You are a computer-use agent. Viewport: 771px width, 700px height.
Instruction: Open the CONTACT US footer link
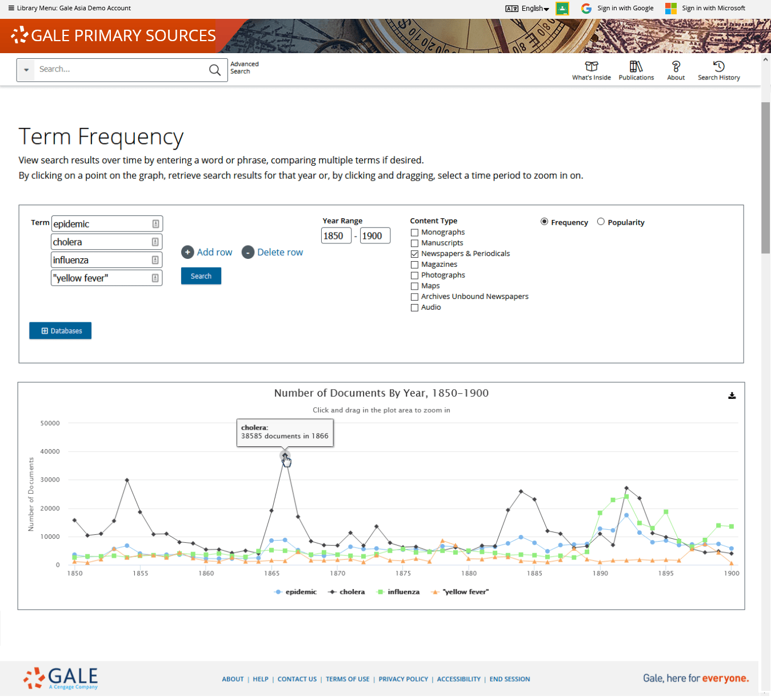(x=297, y=679)
